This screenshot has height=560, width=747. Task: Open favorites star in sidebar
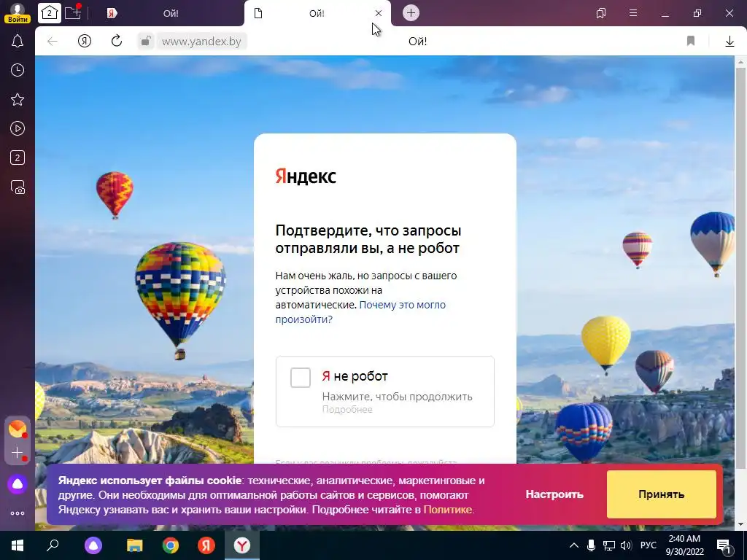(18, 99)
